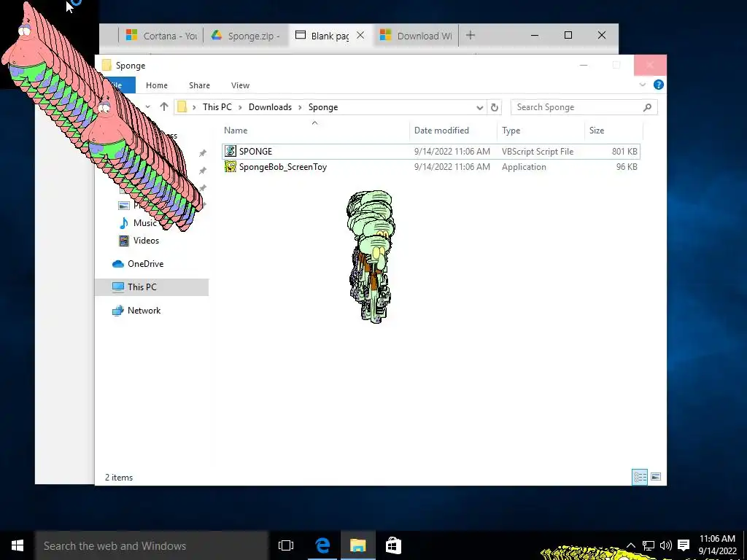Screen dimensions: 747x560
Task: Select This PC in the navigation pane
Action: (x=152, y=287)
